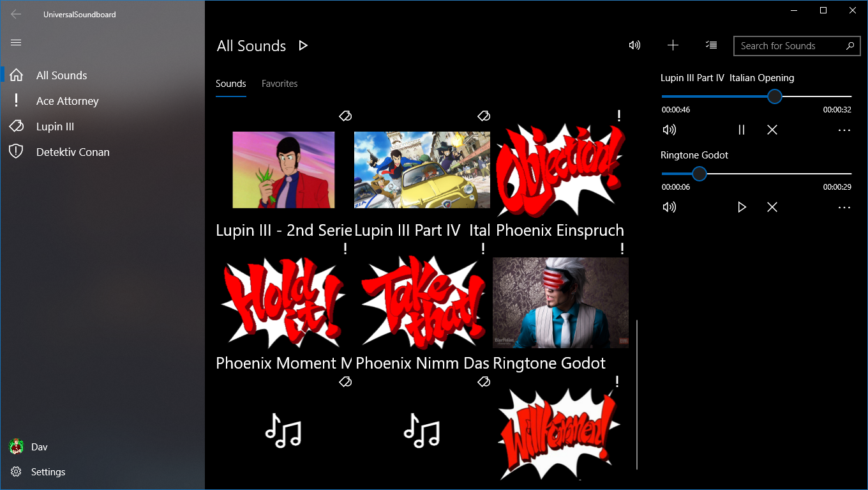
Task: Remove Ringtone Godot from playing list
Action: tap(772, 207)
